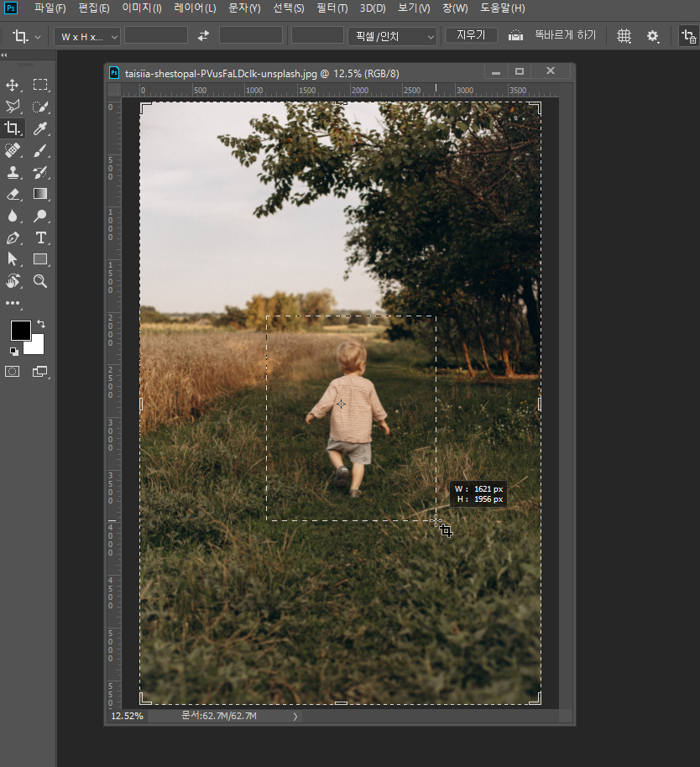Select the History Brush tool
The width and height of the screenshot is (700, 767).
coord(40,172)
